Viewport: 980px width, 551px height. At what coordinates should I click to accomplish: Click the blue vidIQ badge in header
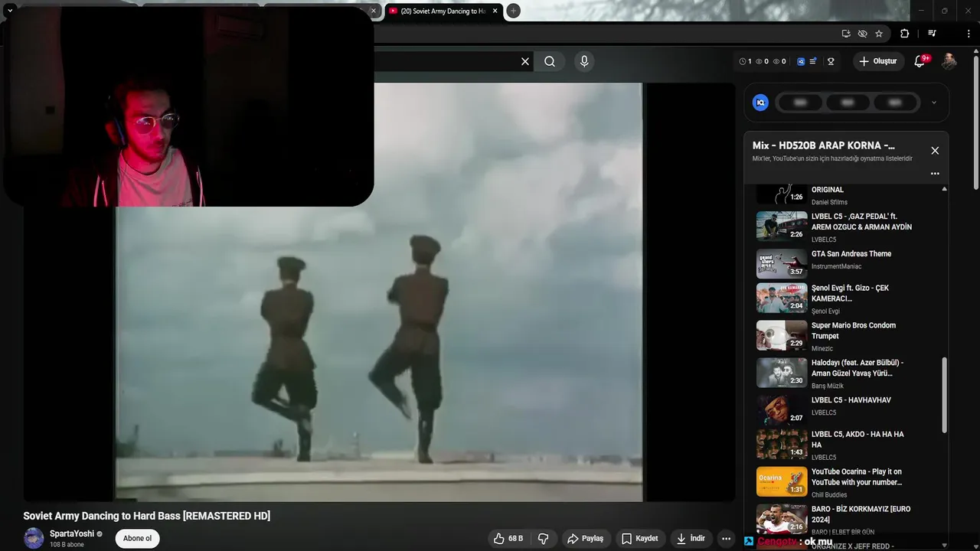(x=801, y=61)
